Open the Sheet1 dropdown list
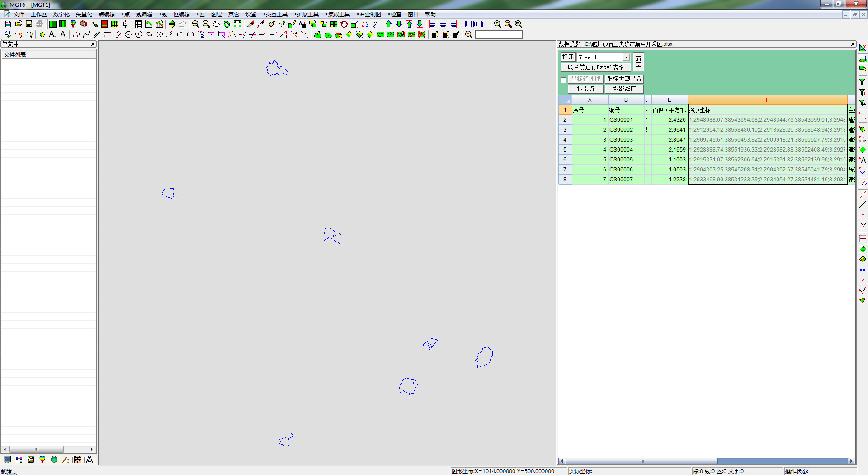 [626, 57]
